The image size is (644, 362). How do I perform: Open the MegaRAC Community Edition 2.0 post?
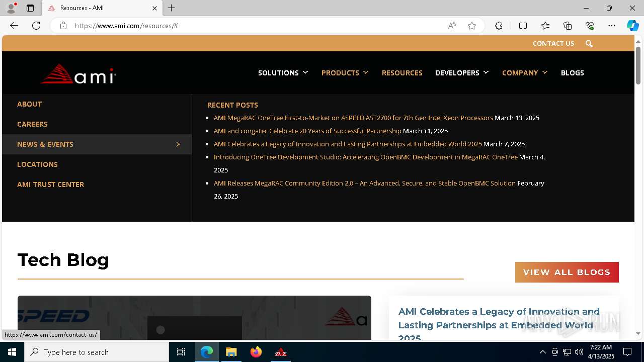pyautogui.click(x=365, y=184)
